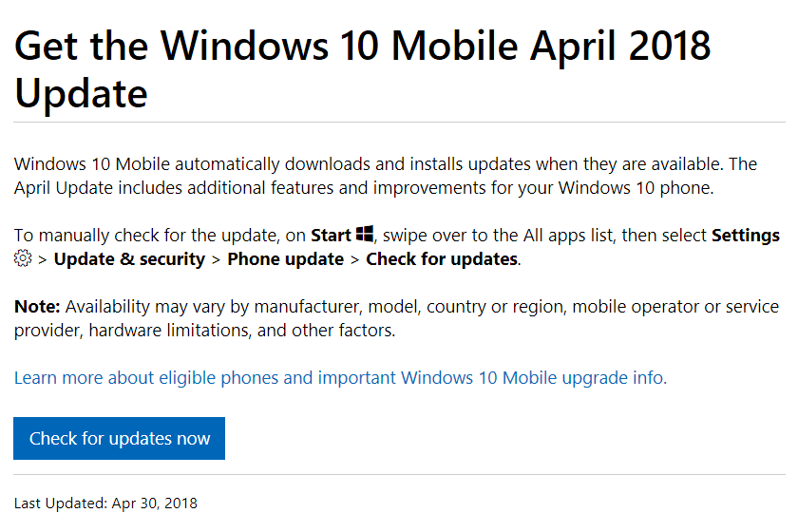
Task: Click the Last Updated Apr 30, 2018 text
Action: [x=105, y=503]
